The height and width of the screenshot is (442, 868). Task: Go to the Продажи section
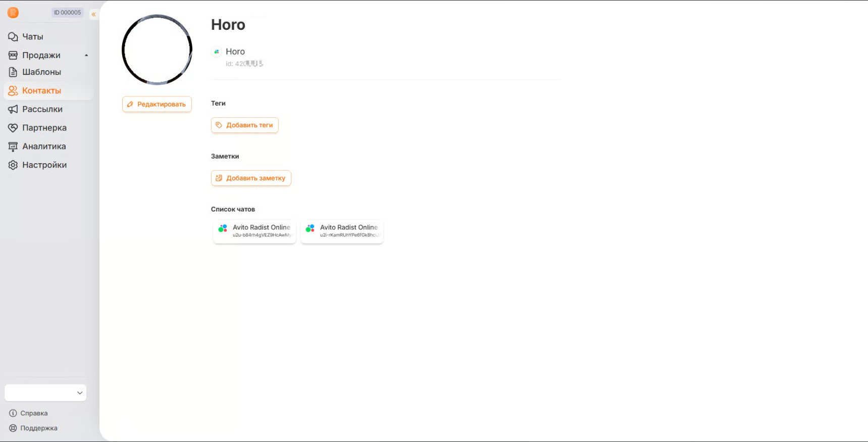41,56
